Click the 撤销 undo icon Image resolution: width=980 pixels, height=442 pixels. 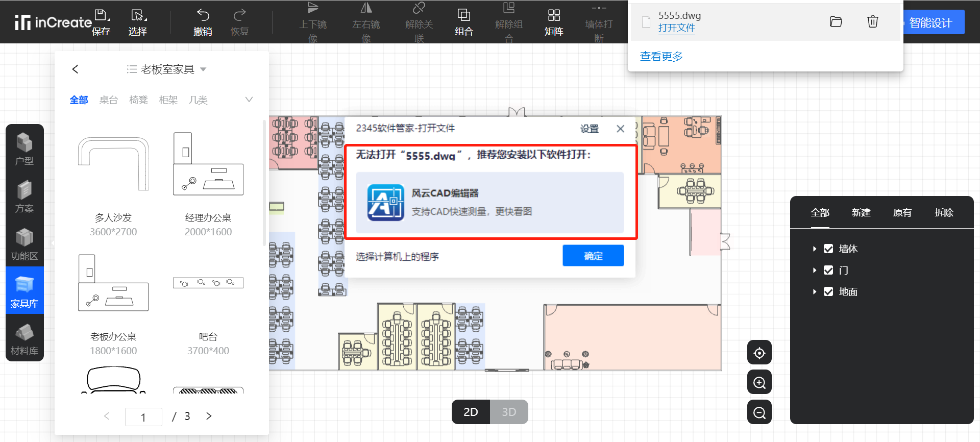[x=203, y=15]
